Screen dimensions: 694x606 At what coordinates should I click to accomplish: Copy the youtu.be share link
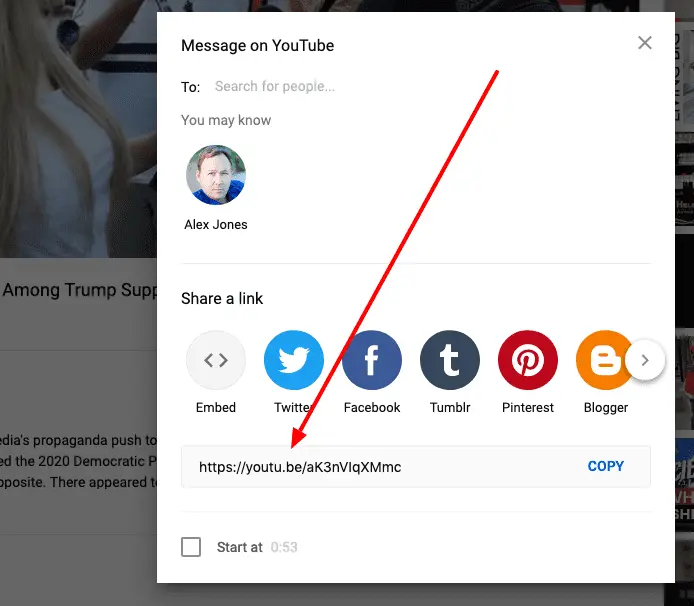pyautogui.click(x=605, y=466)
